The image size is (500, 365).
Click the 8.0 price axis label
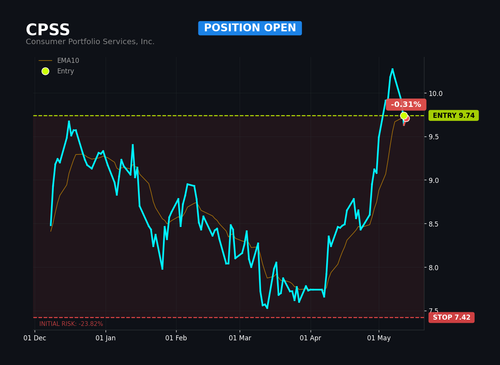coord(433,268)
